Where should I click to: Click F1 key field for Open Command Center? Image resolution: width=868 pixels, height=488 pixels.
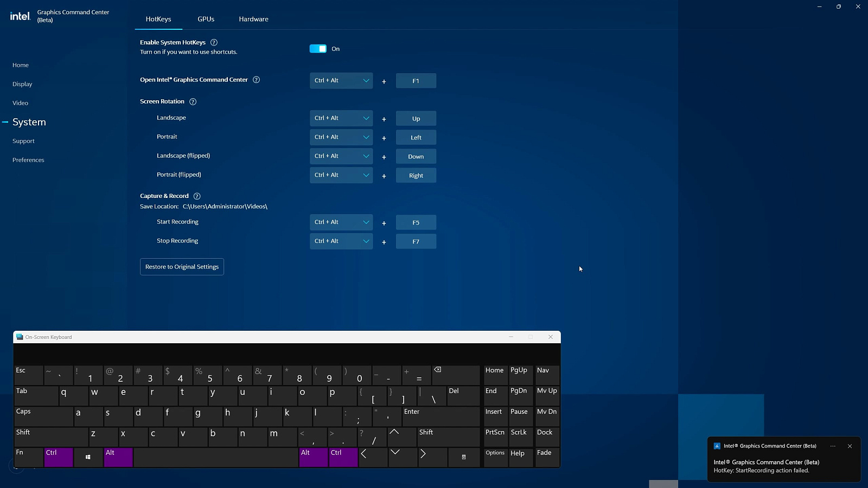[x=416, y=81]
